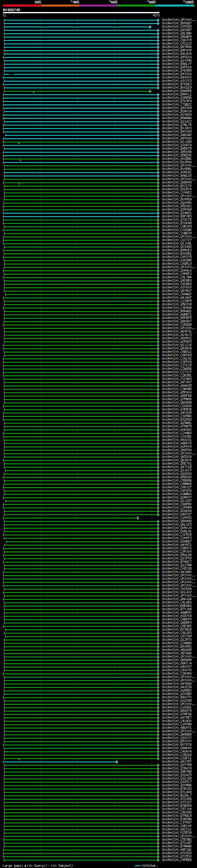Select hit label UniRef100_Q74C15
The height and width of the screenshot is (868, 197).
(x=177, y=220)
